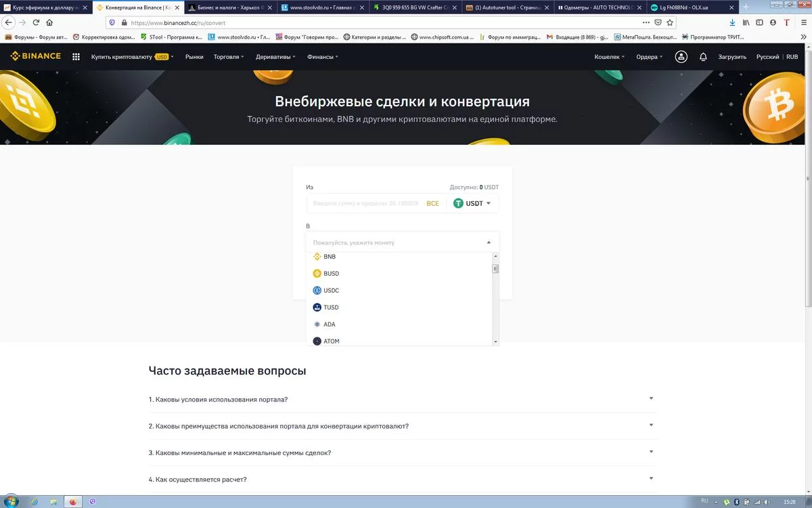Select TUSD from the coin list
This screenshot has height=508, width=812.
coord(399,308)
